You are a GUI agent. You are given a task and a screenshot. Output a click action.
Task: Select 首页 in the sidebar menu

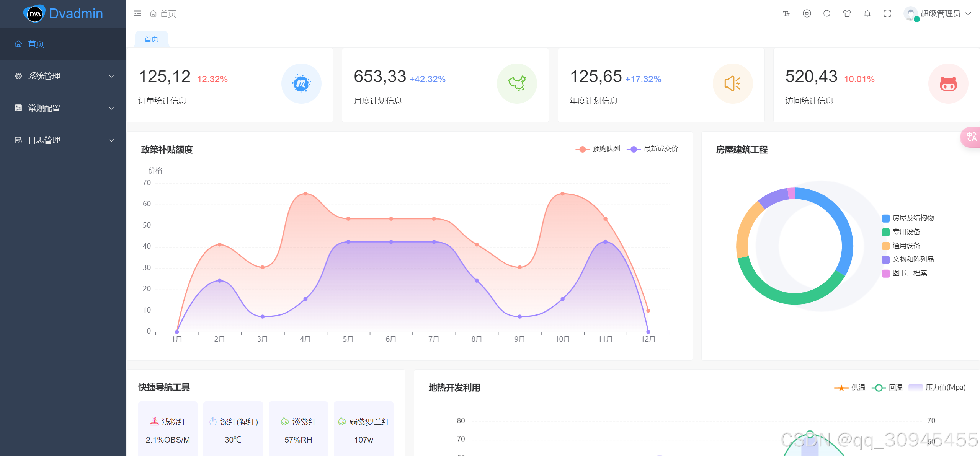(x=36, y=44)
